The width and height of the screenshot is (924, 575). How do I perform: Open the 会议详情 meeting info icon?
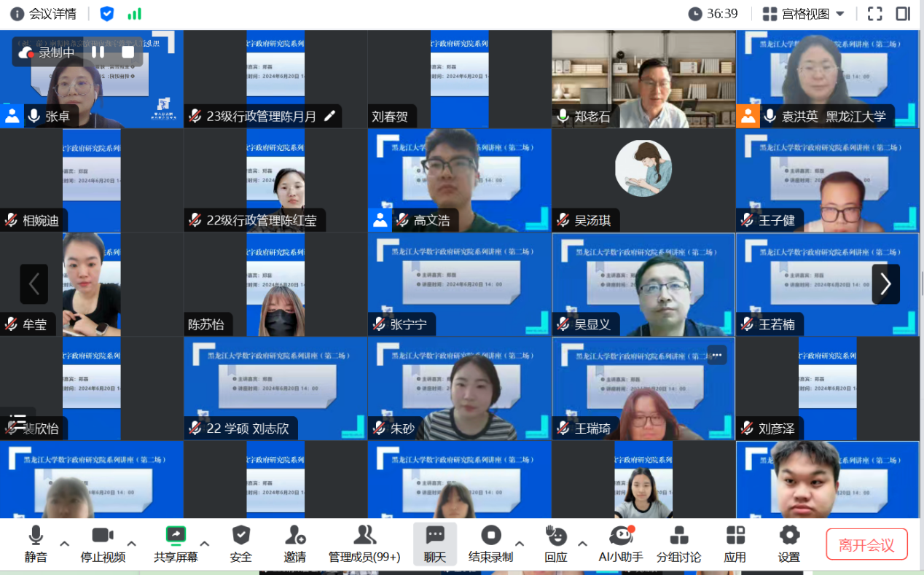tap(17, 14)
